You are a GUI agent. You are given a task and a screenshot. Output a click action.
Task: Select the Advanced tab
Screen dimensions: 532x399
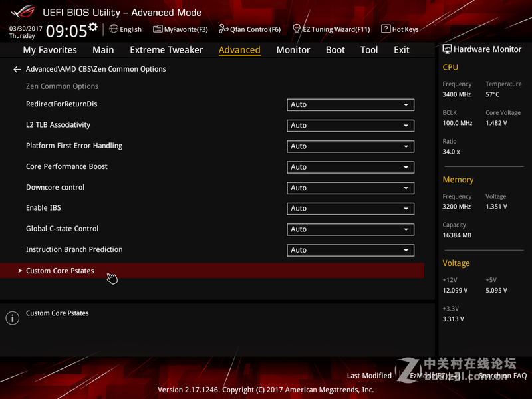tap(239, 50)
